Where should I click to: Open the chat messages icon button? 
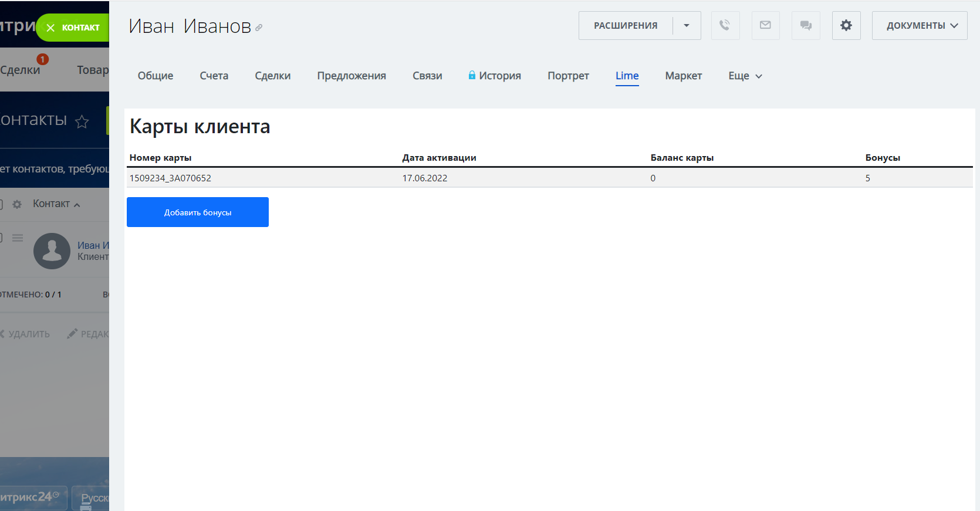point(806,25)
